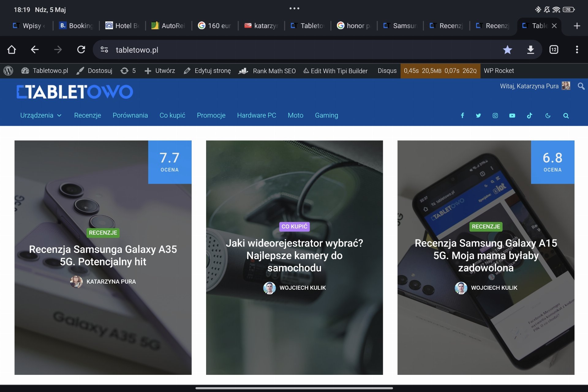Viewport: 588px width, 392px height.
Task: Click author Katarzyna Pura on A35 card
Action: pyautogui.click(x=103, y=281)
